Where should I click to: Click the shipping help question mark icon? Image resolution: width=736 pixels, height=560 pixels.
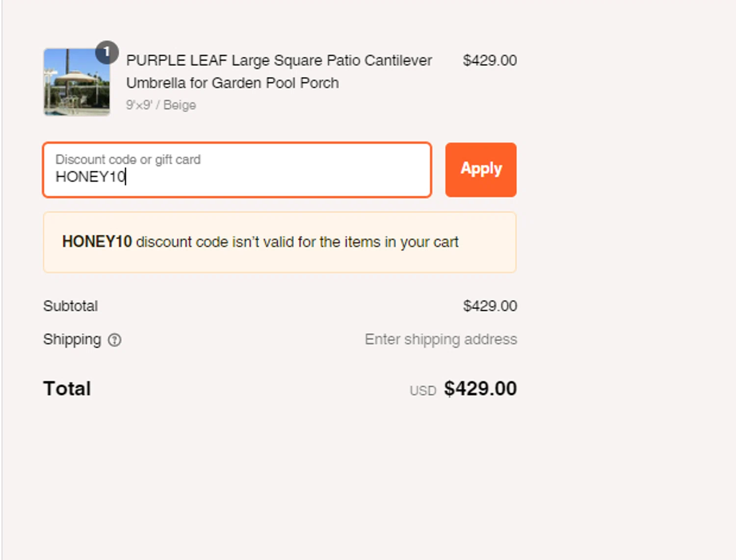point(114,340)
